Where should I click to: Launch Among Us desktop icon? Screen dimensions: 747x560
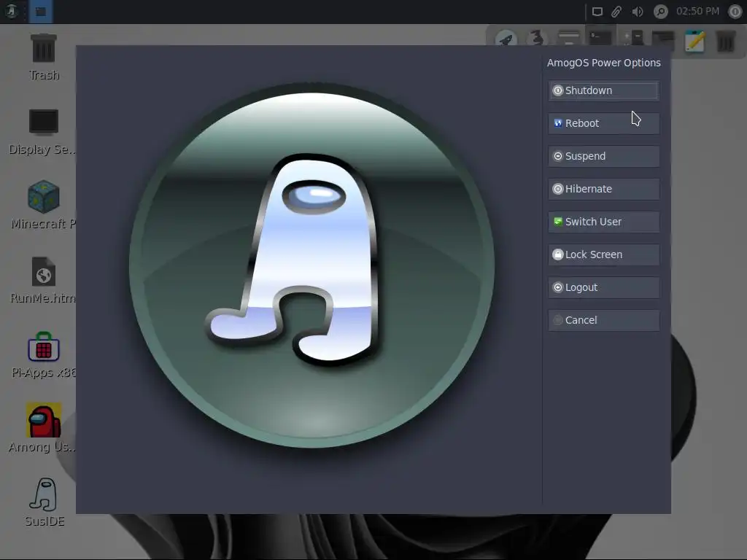click(43, 427)
